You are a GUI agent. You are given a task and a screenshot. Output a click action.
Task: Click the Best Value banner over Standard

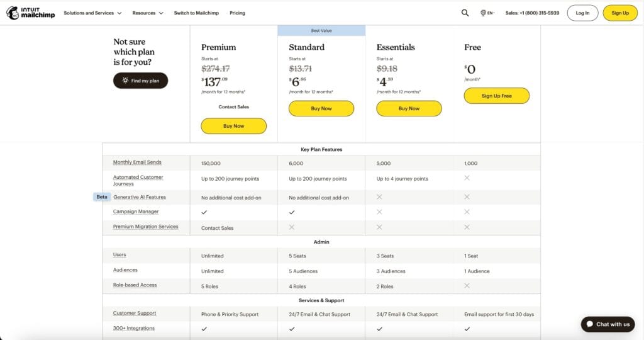click(321, 30)
